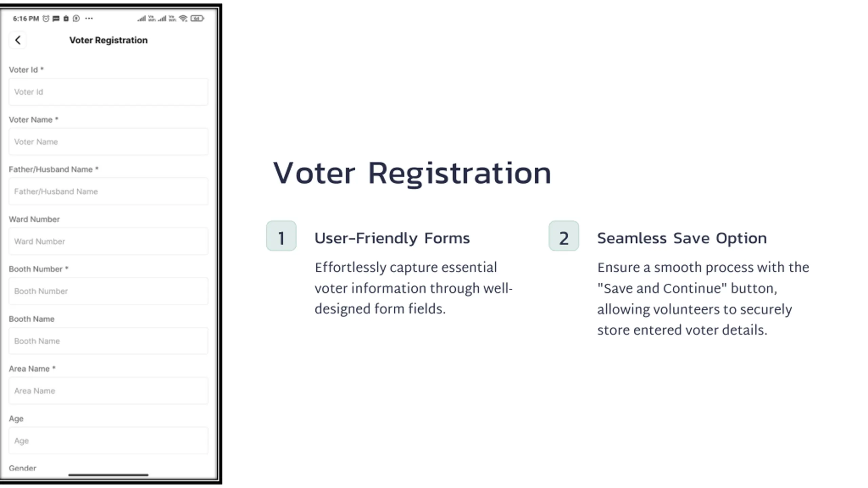The width and height of the screenshot is (868, 488).
Task: Click into the Ward Number field
Action: click(108, 241)
